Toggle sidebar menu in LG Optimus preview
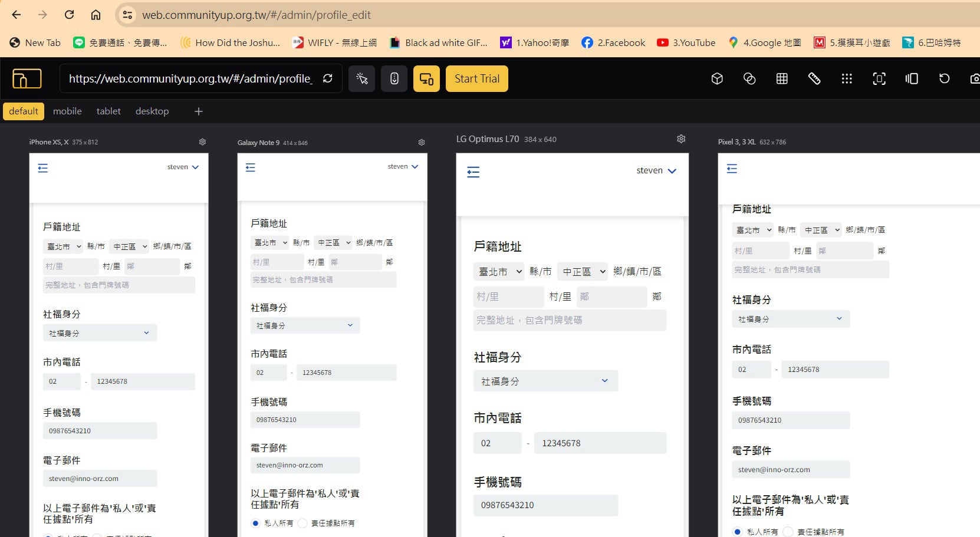Image resolution: width=980 pixels, height=537 pixels. (473, 172)
